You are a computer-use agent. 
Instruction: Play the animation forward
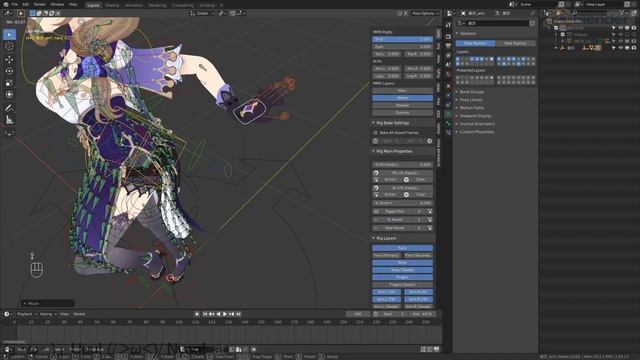225,314
